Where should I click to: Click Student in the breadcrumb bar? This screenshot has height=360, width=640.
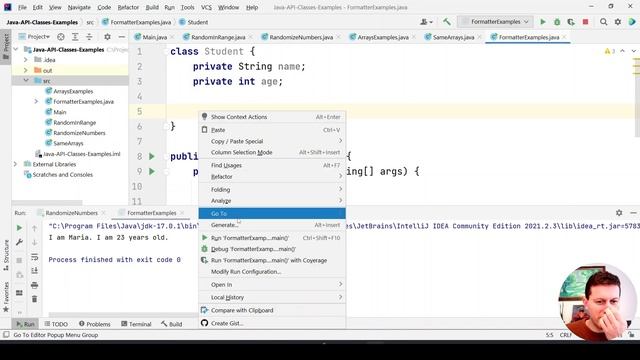pos(194,22)
